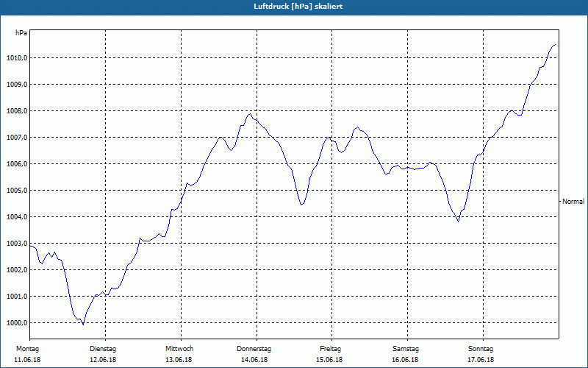Click the date 17.06.18
Image resolution: width=588 pixels, height=368 pixels.
click(481, 360)
